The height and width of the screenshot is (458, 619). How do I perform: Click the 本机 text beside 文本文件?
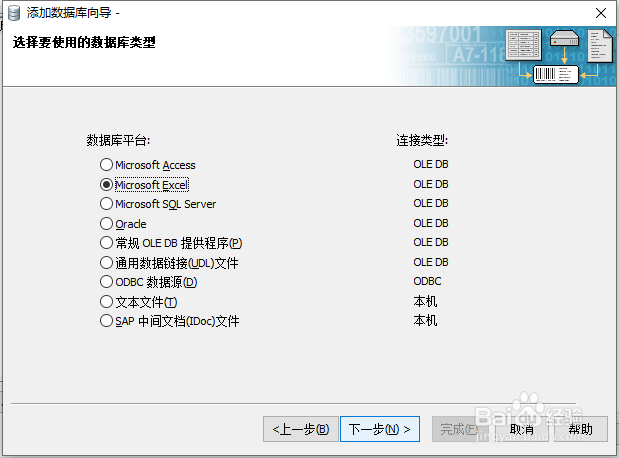[x=425, y=301]
